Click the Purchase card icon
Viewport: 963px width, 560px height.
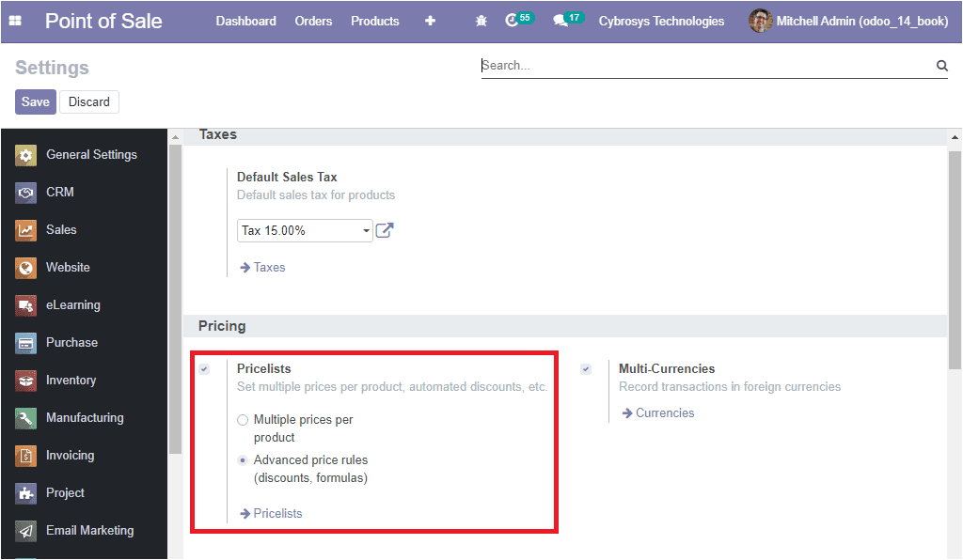click(x=25, y=343)
